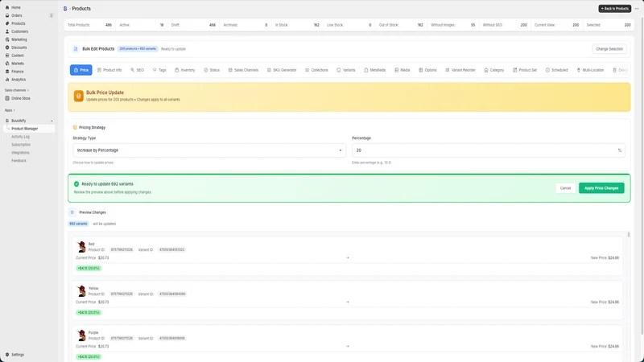Open the Category tab

pyautogui.click(x=493, y=70)
